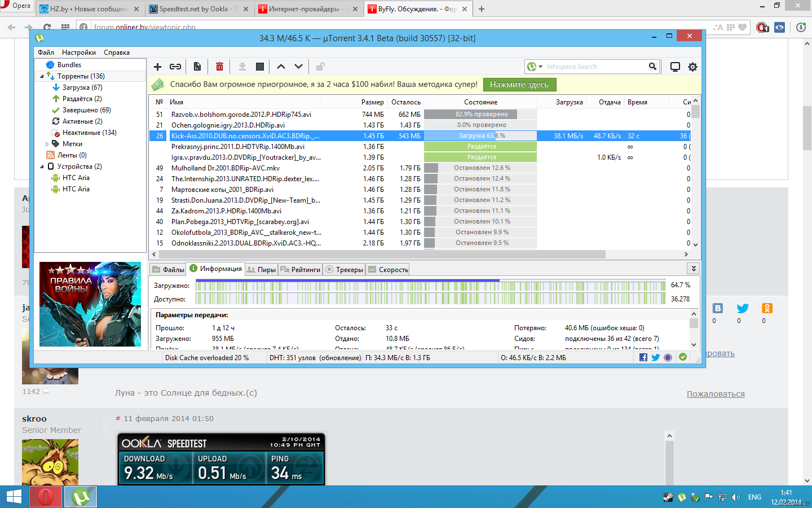Select the first HTC Aria device
Image resolution: width=812 pixels, height=508 pixels.
tap(76, 178)
